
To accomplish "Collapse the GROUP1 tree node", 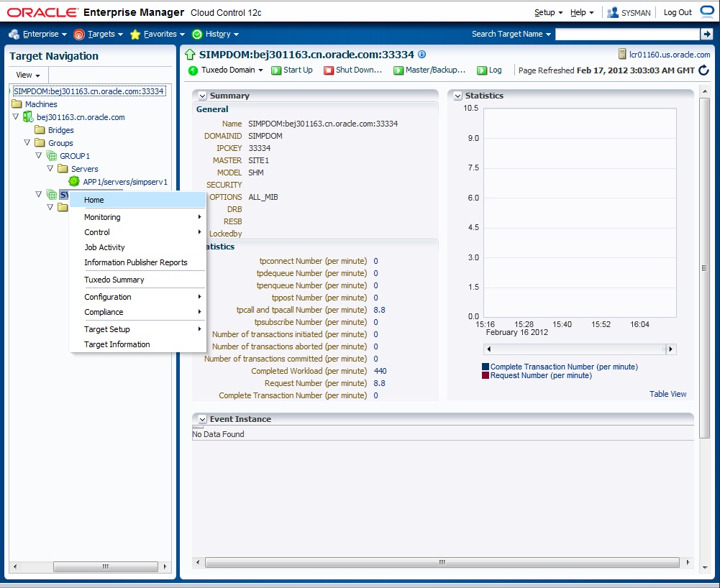I will click(x=40, y=156).
